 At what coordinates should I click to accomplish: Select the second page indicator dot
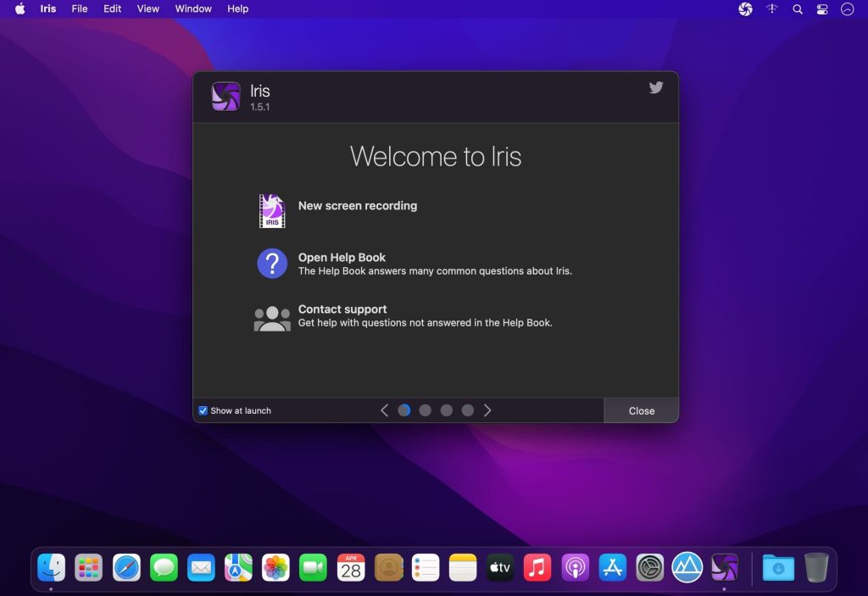pyautogui.click(x=426, y=410)
